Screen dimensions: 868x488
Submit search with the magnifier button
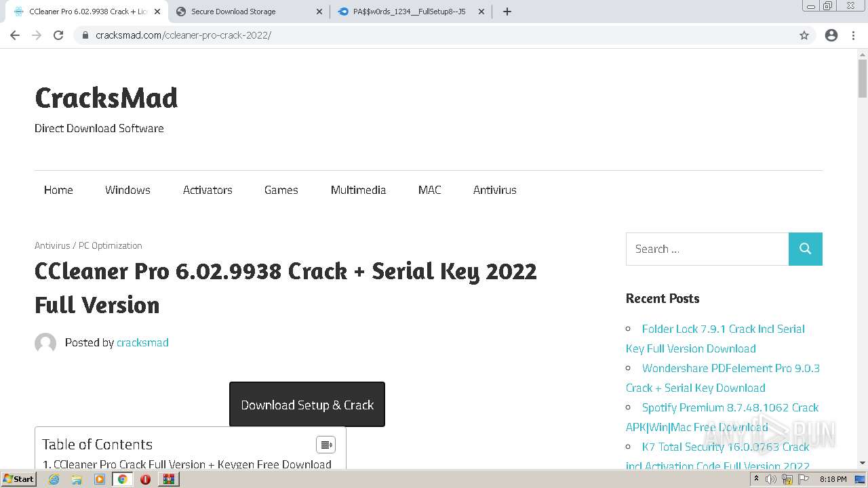[x=806, y=249]
